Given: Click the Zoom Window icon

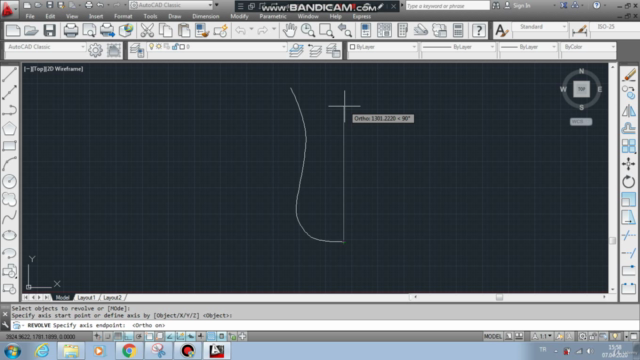Looking at the screenshot, I should click(x=326, y=30).
